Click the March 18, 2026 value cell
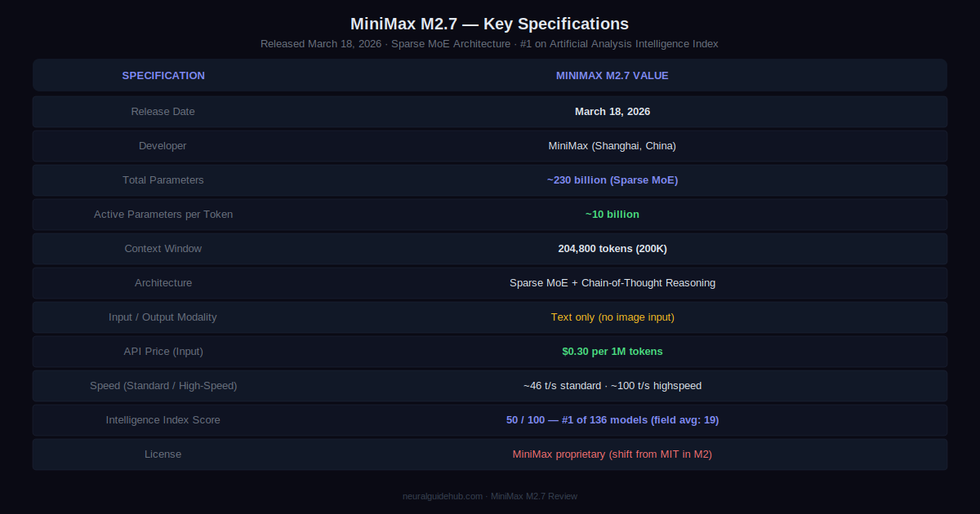Viewport: 980px width, 514px height. [612, 112]
